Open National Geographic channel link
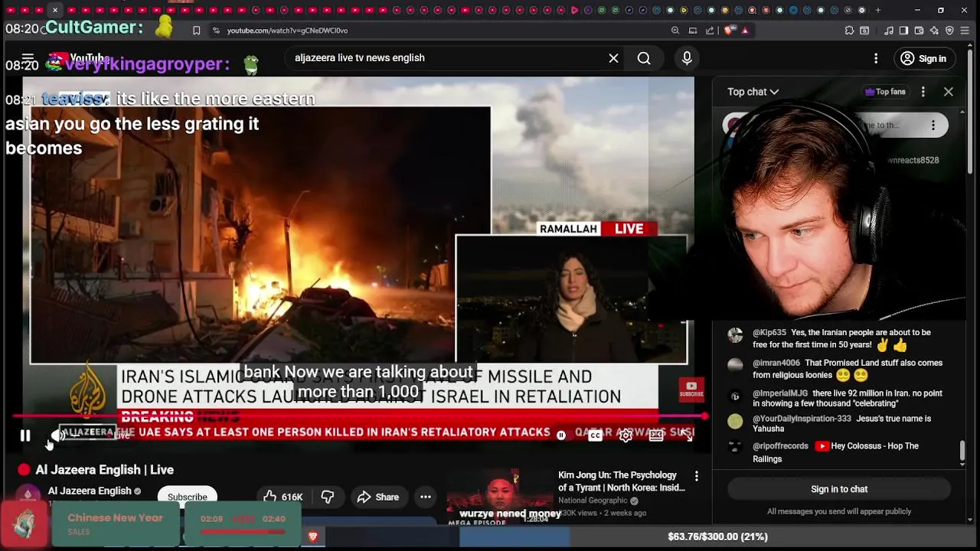 pos(593,501)
